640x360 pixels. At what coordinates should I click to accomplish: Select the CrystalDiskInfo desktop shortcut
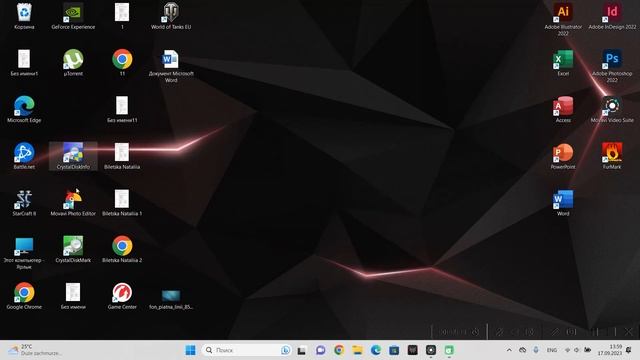(x=73, y=156)
